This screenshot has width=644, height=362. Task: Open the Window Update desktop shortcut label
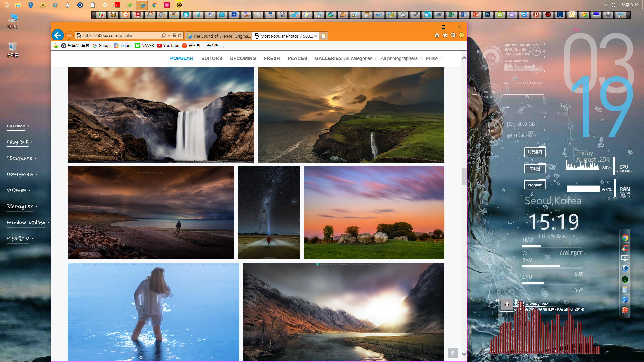point(26,223)
